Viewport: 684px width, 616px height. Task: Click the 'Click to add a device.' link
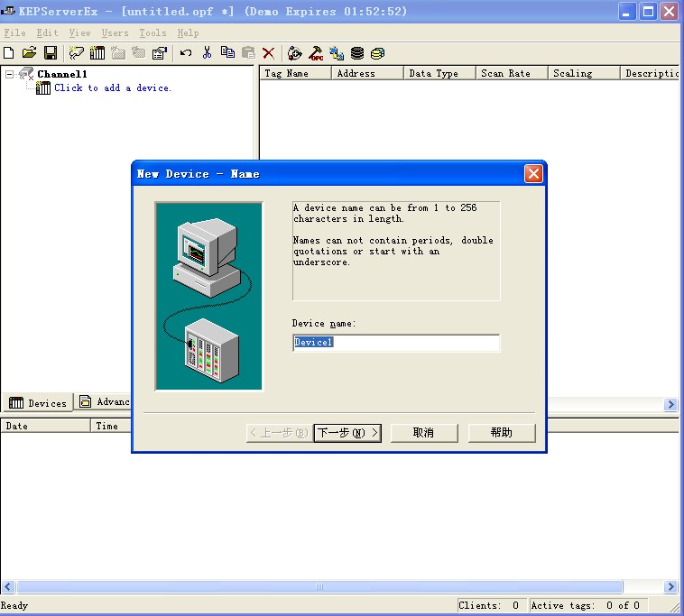113,87
